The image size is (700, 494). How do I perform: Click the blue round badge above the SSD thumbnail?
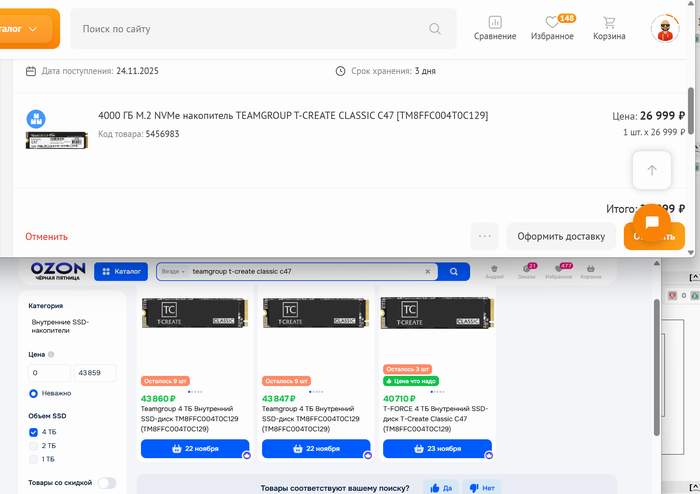pyautogui.click(x=36, y=119)
